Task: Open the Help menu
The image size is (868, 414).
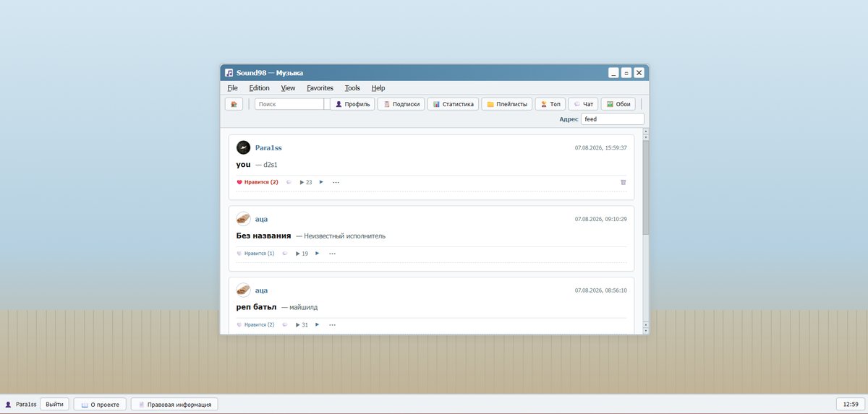Action: [x=378, y=88]
